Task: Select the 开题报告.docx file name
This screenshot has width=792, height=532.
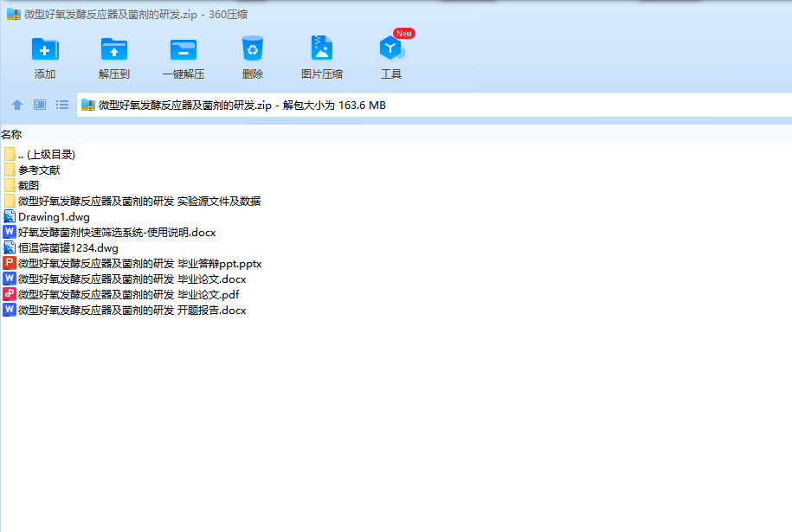Action: 132,310
